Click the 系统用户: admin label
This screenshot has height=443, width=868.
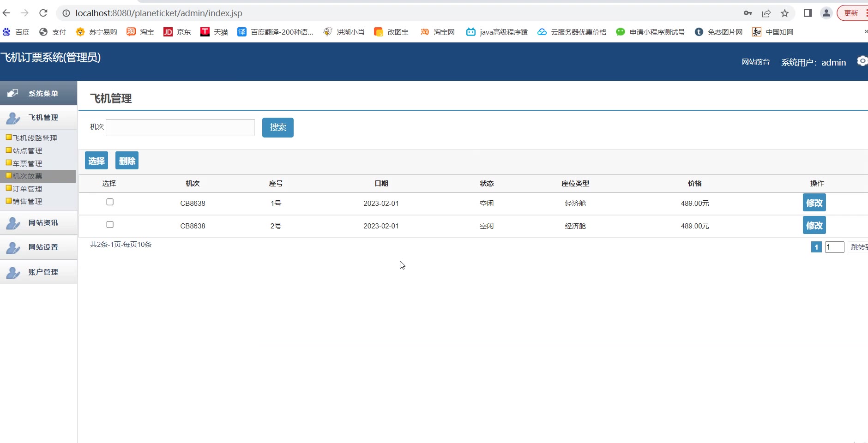[x=814, y=62]
